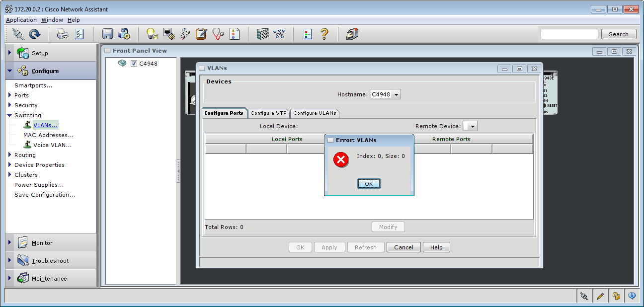Click the Remote Ports column header
644x307 pixels.
[x=451, y=139]
